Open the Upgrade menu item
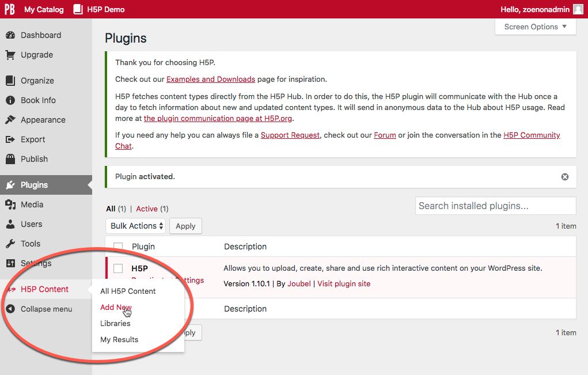Screen dimensions: 588x375 (37, 55)
